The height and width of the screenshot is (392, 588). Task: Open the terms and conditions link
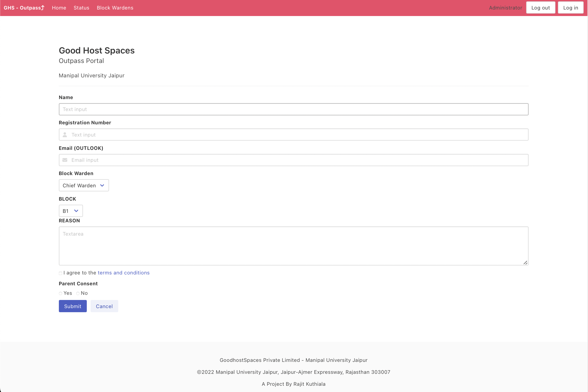coord(124,273)
